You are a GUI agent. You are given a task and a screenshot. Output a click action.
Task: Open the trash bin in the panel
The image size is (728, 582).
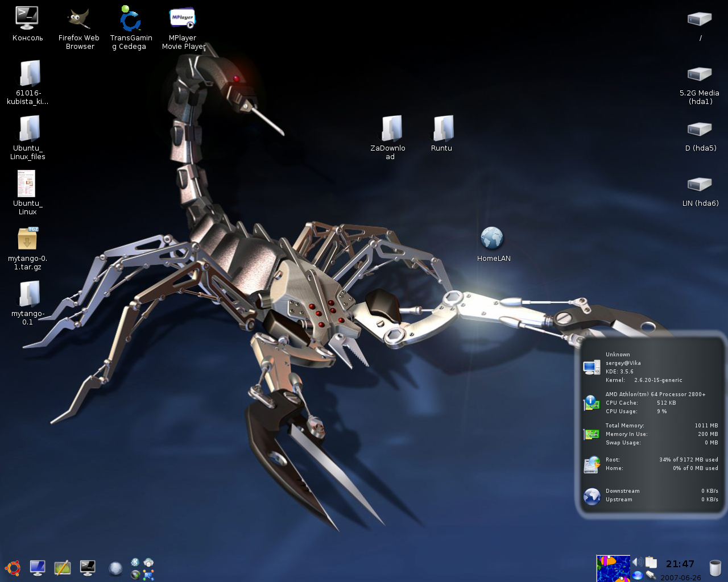pos(715,568)
